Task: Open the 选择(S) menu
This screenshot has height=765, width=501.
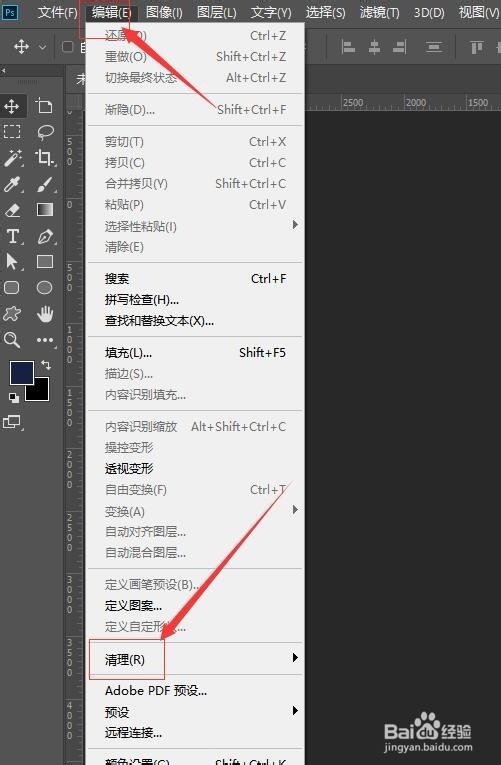Action: coord(325,12)
